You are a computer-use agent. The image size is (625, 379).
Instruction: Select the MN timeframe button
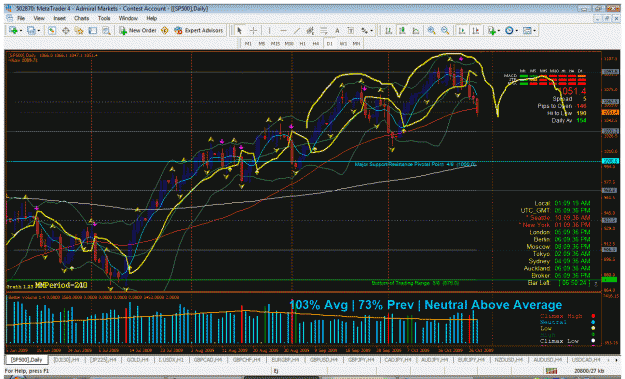356,43
